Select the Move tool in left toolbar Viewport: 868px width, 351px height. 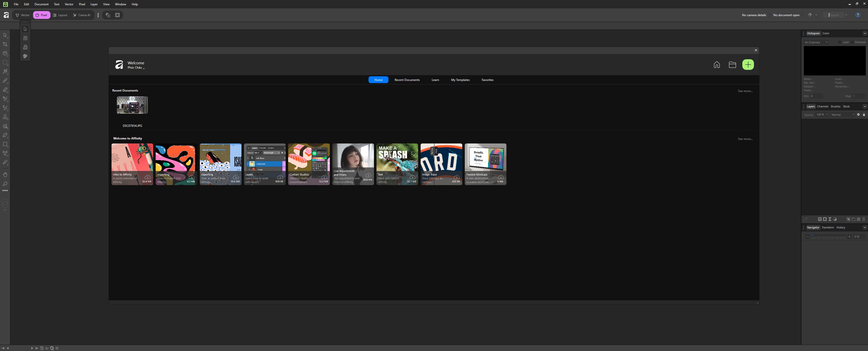5,35
